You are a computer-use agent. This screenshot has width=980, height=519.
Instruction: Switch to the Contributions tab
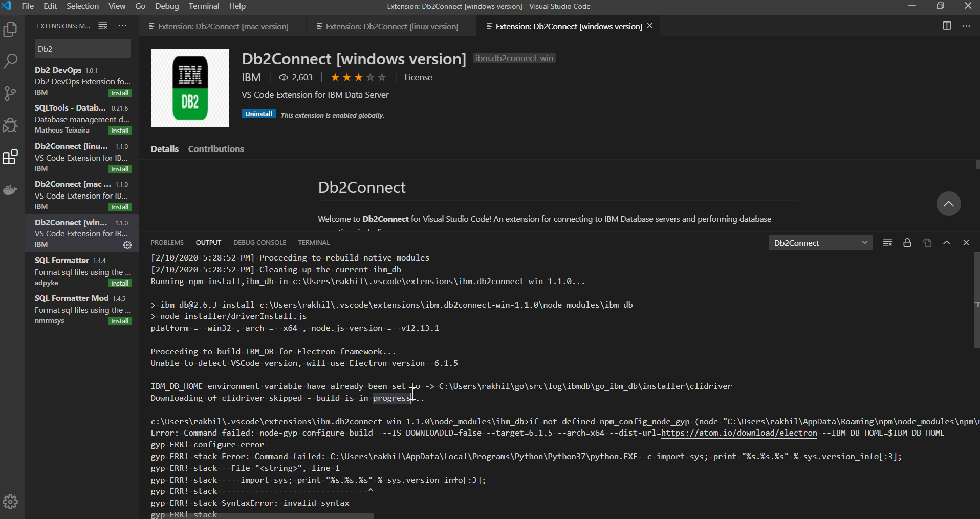pyautogui.click(x=215, y=149)
